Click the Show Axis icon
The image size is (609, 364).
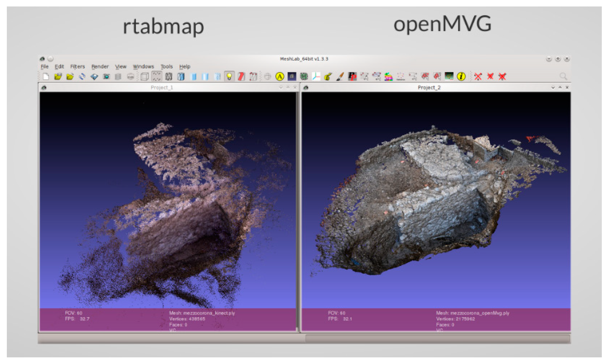(x=316, y=77)
